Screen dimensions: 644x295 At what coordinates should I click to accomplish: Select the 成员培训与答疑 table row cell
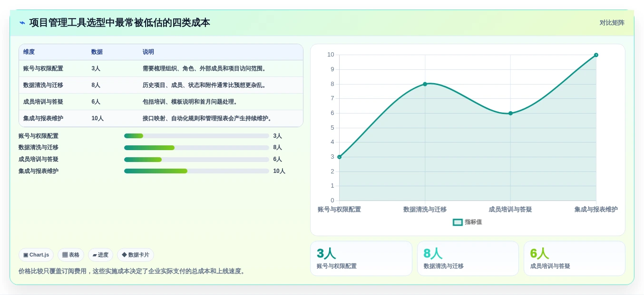coord(43,102)
